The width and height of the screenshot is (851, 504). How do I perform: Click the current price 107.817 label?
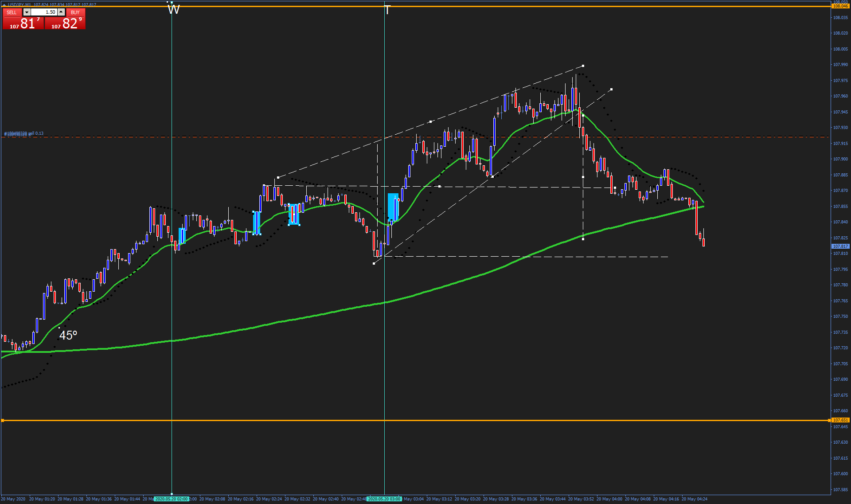coord(840,246)
